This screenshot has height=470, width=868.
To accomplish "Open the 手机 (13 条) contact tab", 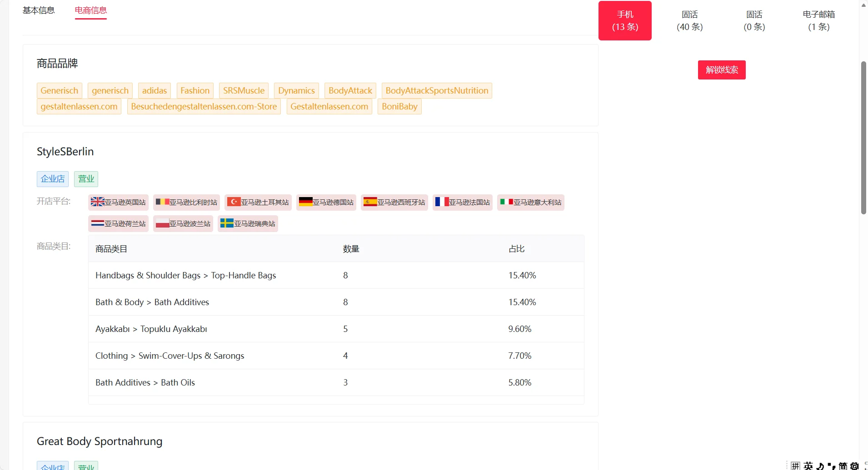I will click(625, 20).
